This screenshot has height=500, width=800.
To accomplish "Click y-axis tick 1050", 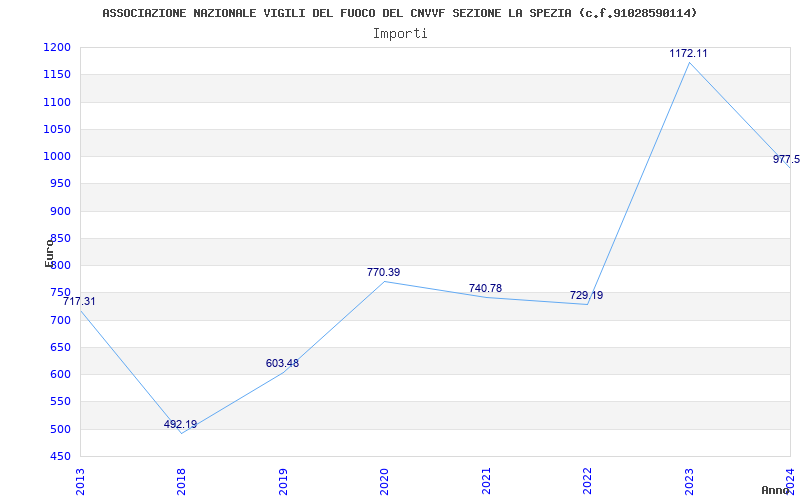I will point(57,130).
